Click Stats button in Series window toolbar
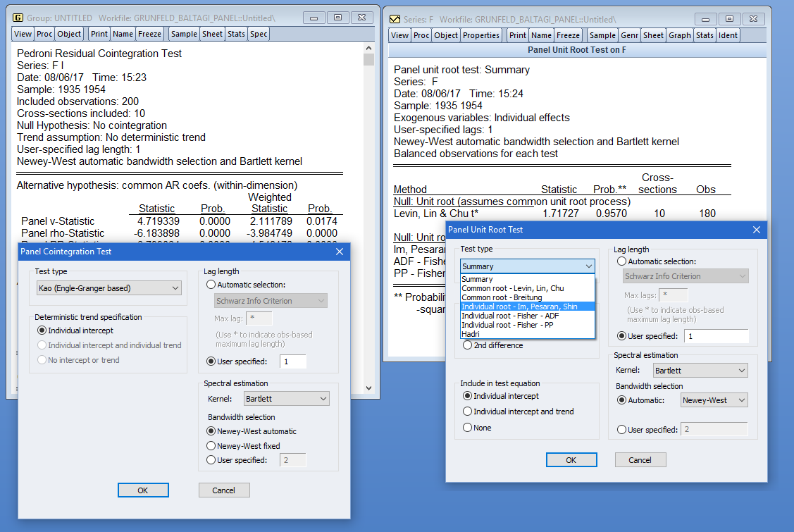Screen dimensions: 794x532 click(704, 35)
